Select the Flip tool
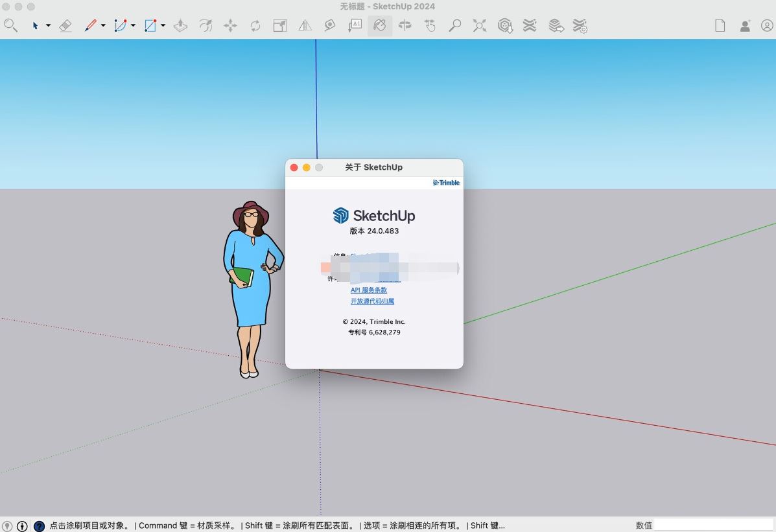Screen dimensions: 776x532 coord(305,25)
